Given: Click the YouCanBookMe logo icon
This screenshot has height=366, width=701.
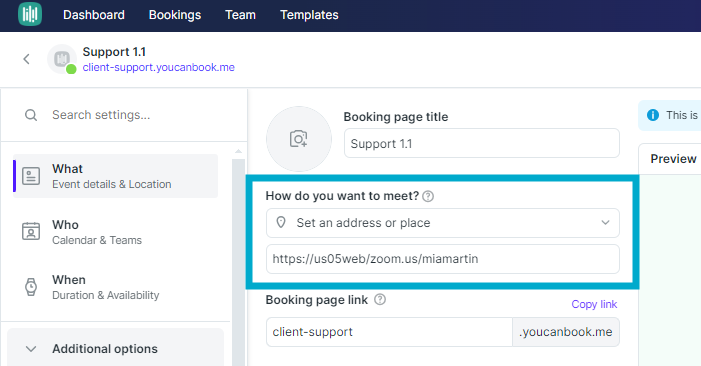Looking at the screenshot, I should click(30, 14).
